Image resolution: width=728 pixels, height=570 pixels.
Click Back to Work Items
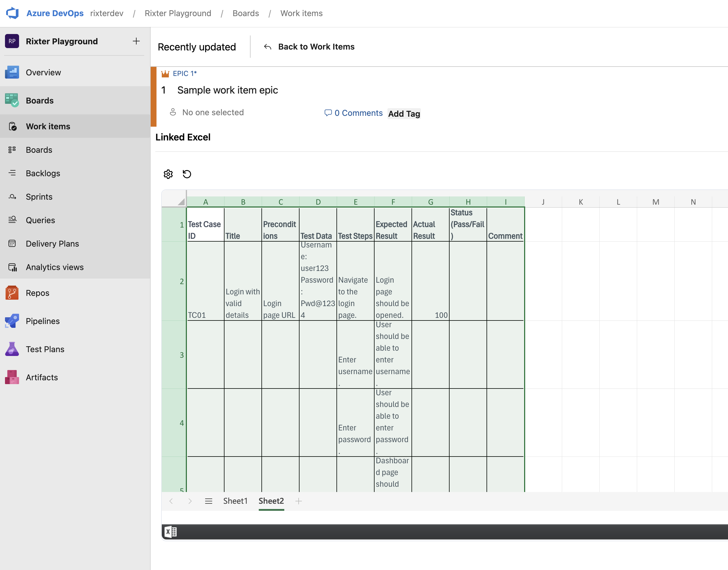(x=316, y=47)
